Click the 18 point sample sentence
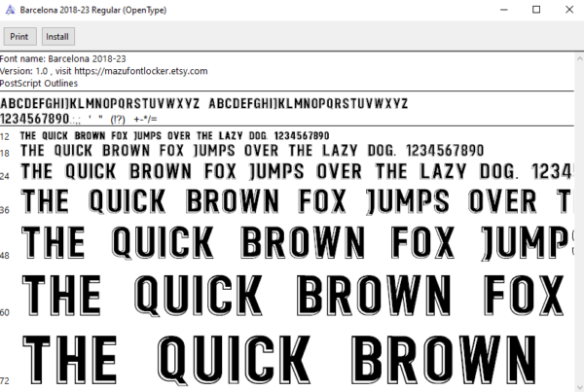Viewport: 584px width, 392px height. [252, 151]
